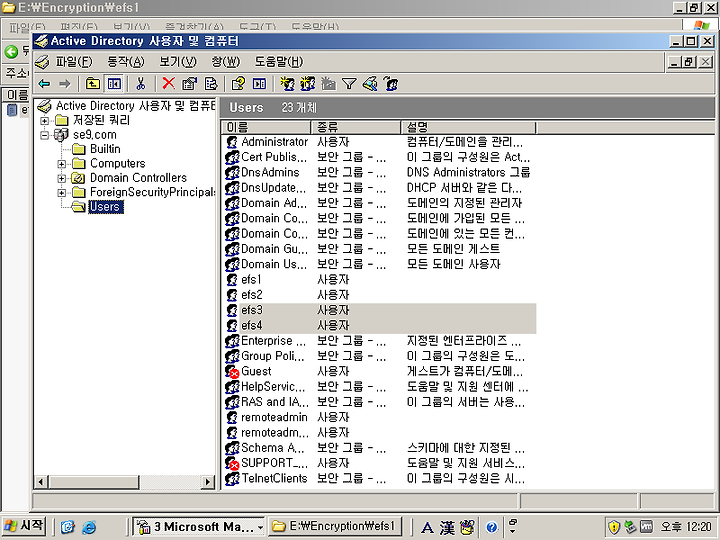Select the DnsAdmins group row
The width and height of the screenshot is (720, 540).
(380, 172)
